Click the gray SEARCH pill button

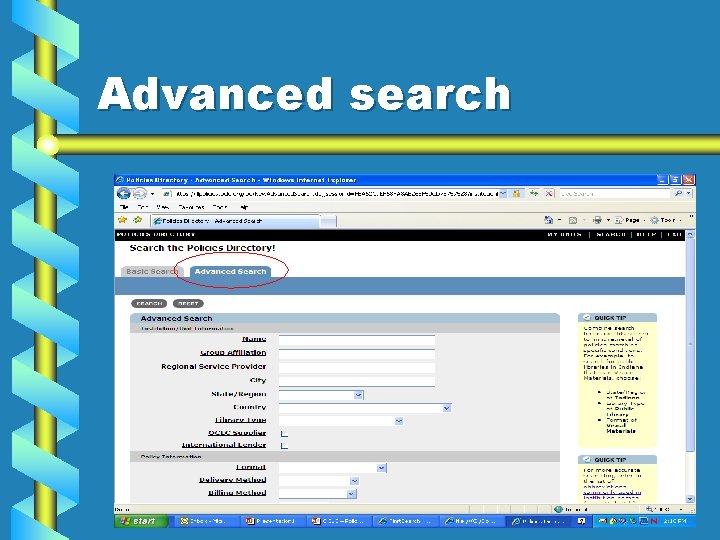[149, 304]
